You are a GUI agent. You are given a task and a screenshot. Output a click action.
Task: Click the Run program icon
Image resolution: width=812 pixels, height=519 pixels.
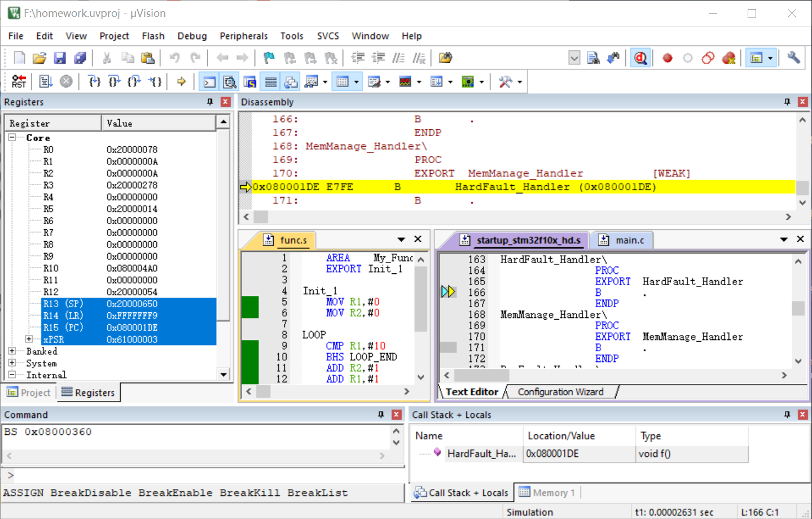tap(46, 81)
